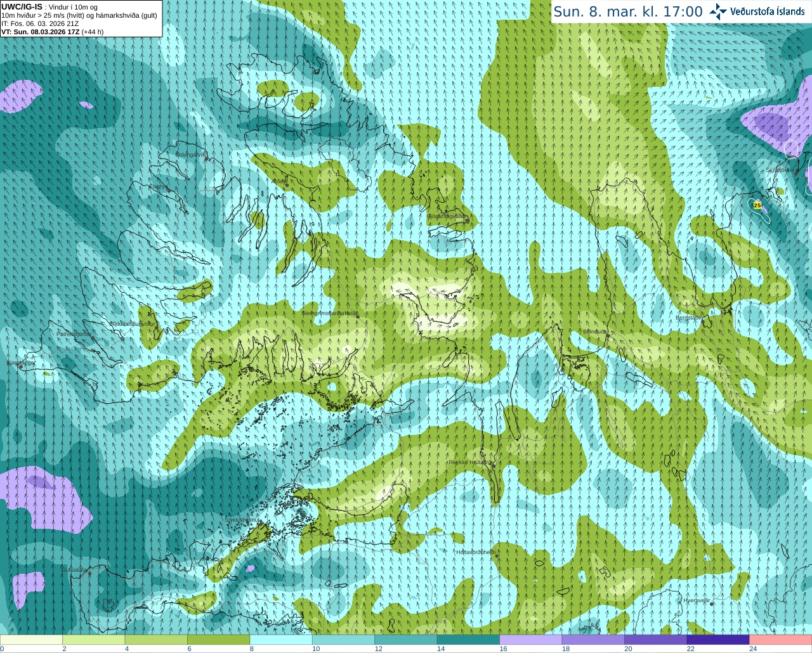Pick the 16–18 m/s lavender legend swatch

coord(531,640)
